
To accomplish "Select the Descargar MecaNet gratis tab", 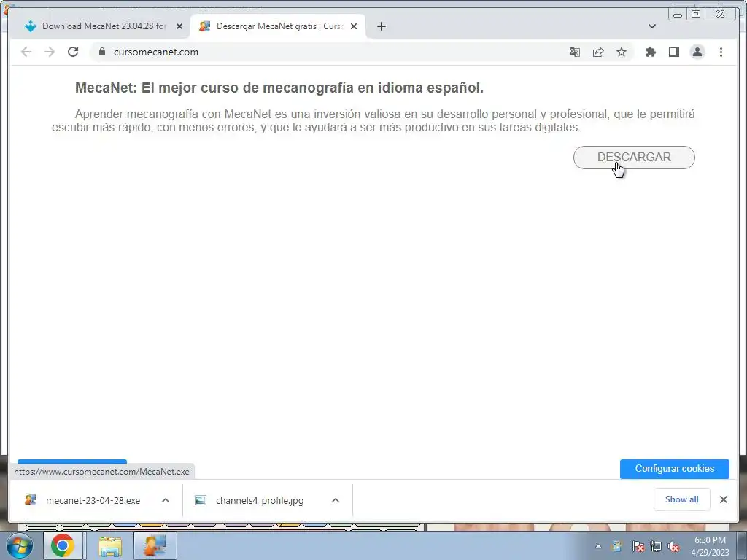I will click(279, 26).
